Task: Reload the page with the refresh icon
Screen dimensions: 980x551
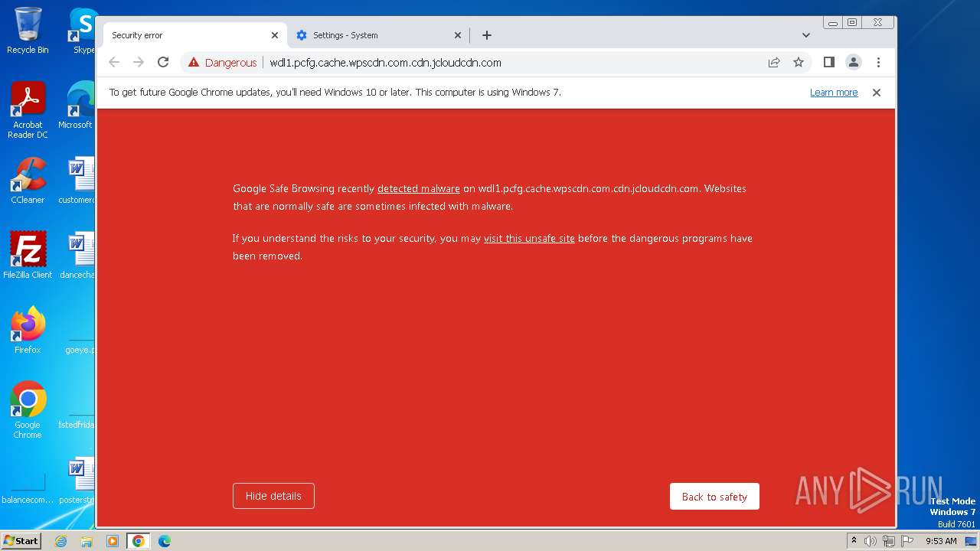Action: (x=163, y=63)
